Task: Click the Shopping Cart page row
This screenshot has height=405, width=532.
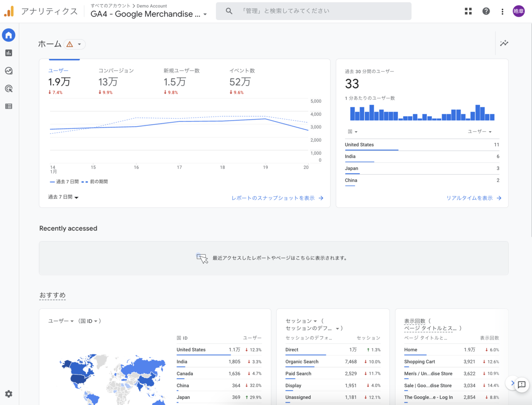Action: pyautogui.click(x=451, y=362)
